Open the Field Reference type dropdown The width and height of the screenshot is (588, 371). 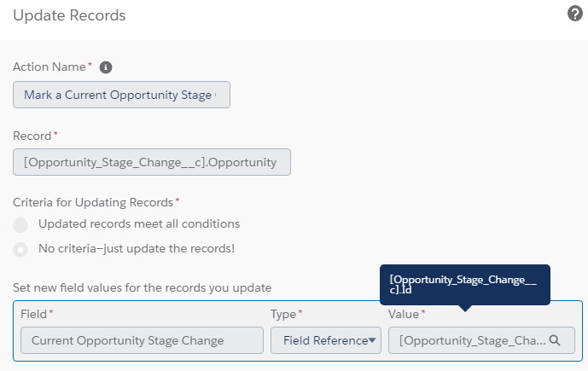(x=326, y=340)
